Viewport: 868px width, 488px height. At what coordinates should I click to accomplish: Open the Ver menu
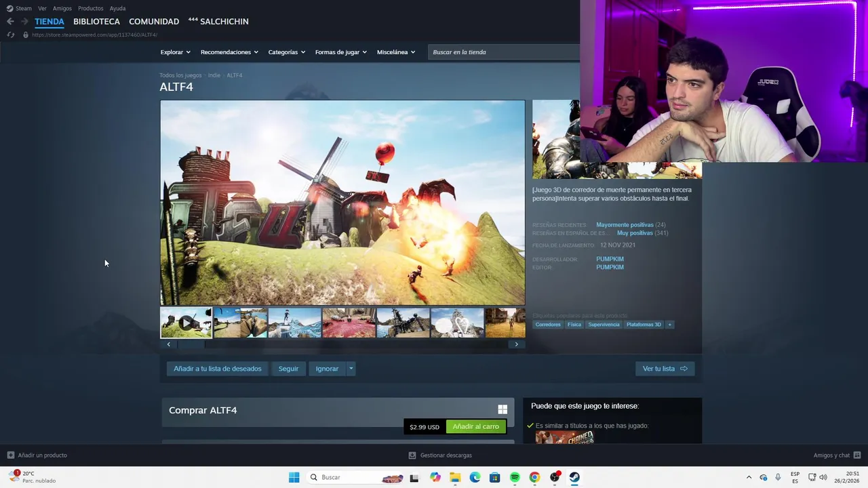tap(42, 8)
